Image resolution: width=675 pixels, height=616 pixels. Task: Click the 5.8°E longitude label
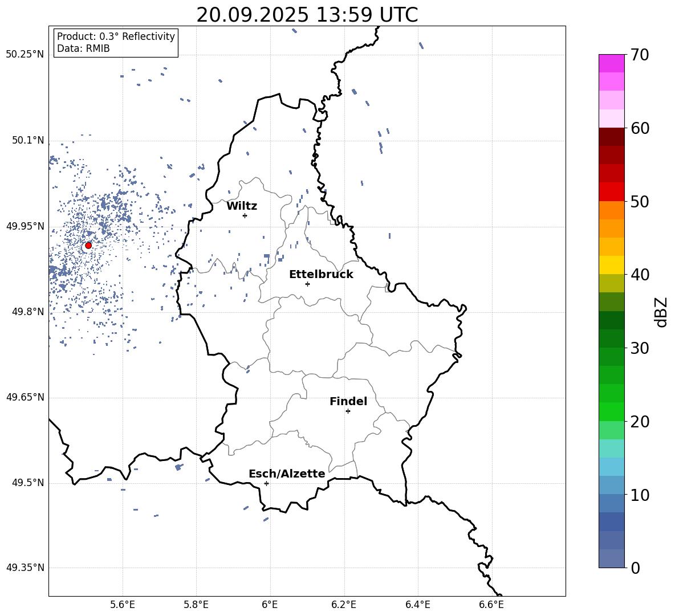196,605
